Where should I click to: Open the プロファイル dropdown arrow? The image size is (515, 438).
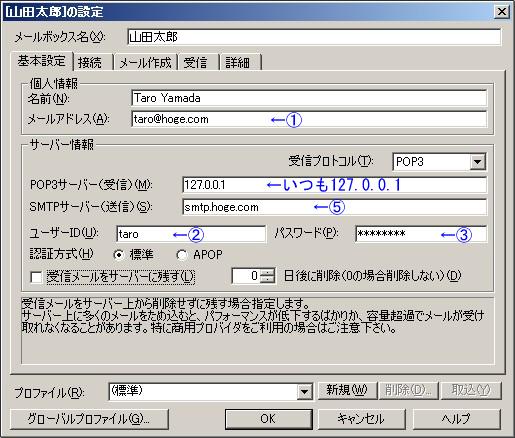pos(304,391)
